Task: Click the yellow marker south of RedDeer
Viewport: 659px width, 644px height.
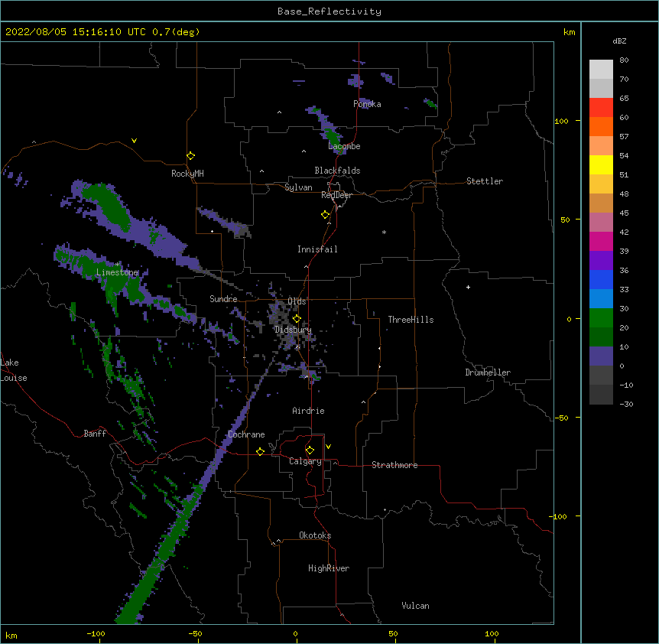Action: 325,215
